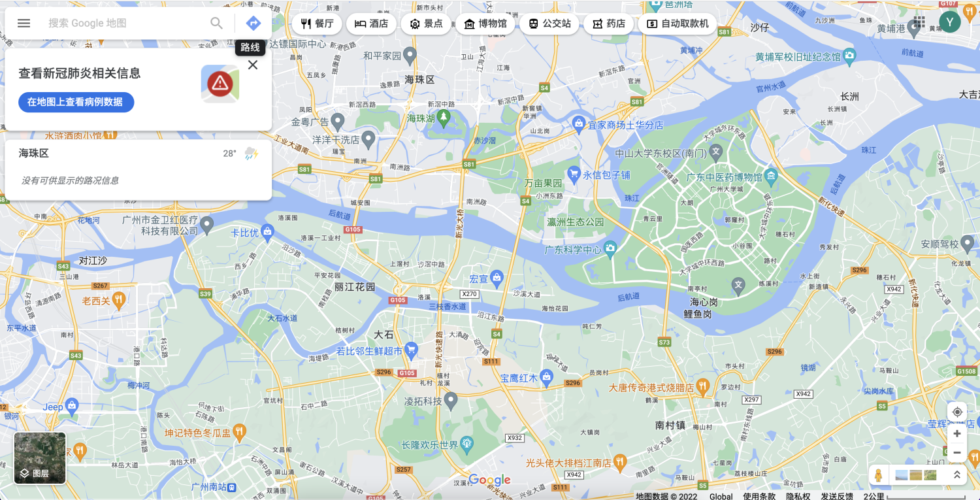The height and width of the screenshot is (500, 980).
Task: Select the 老西关 restaurant pin
Action: [x=118, y=300]
